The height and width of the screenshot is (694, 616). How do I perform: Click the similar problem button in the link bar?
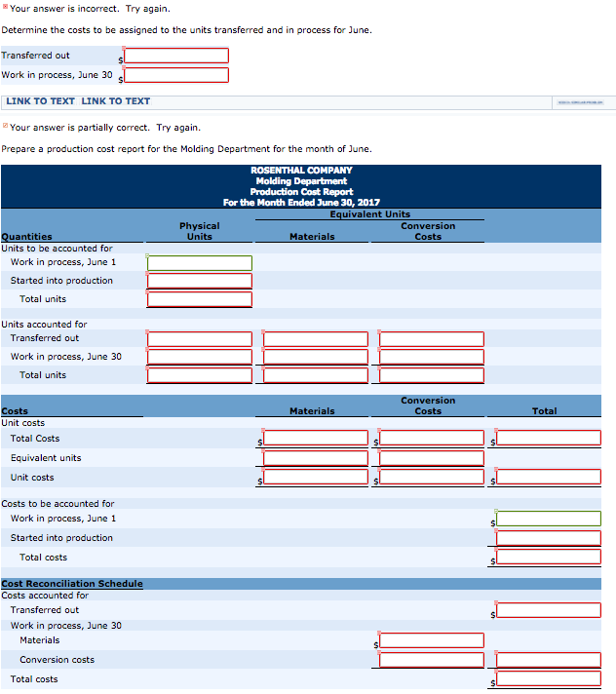coord(580,102)
